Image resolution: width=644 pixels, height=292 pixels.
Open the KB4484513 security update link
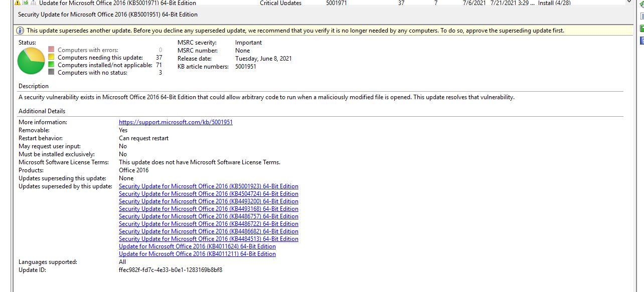coord(208,238)
